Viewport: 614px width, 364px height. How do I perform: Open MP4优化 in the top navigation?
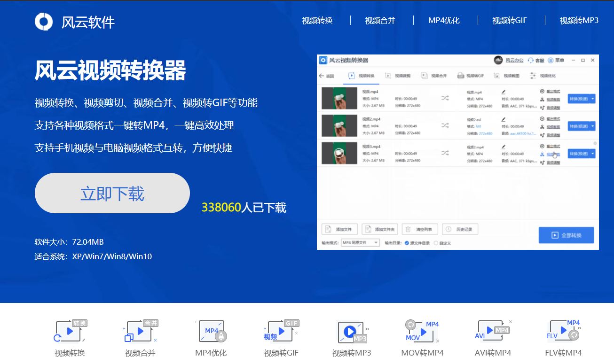(444, 20)
